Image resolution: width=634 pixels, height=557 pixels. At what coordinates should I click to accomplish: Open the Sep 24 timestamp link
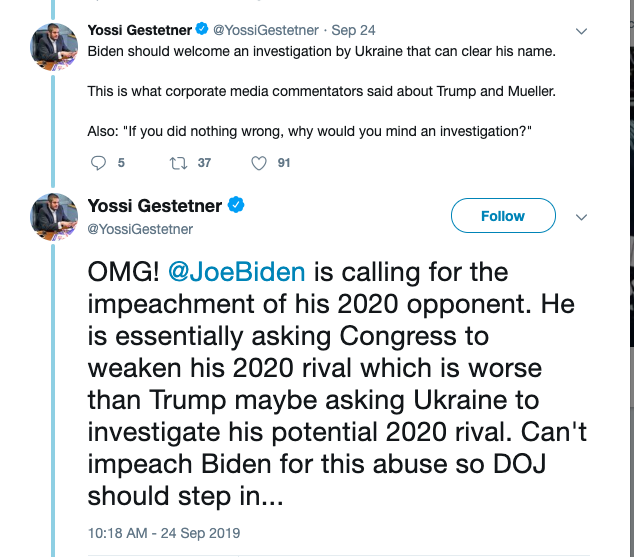(x=351, y=30)
